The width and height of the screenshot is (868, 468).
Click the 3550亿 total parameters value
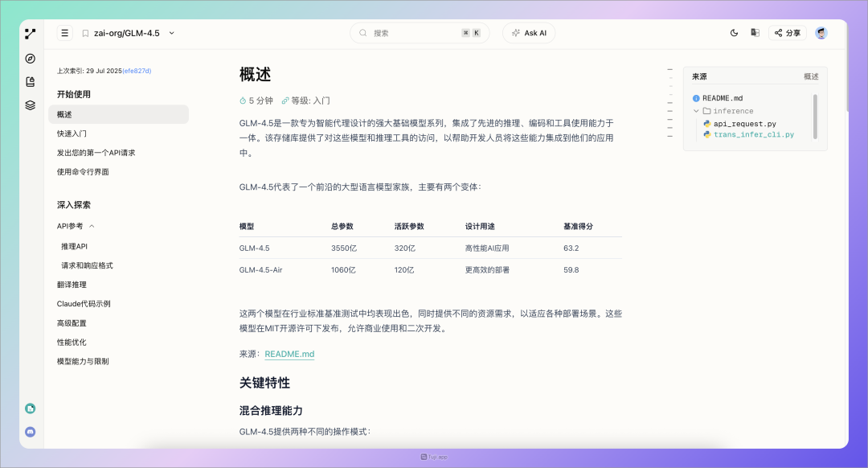click(344, 248)
